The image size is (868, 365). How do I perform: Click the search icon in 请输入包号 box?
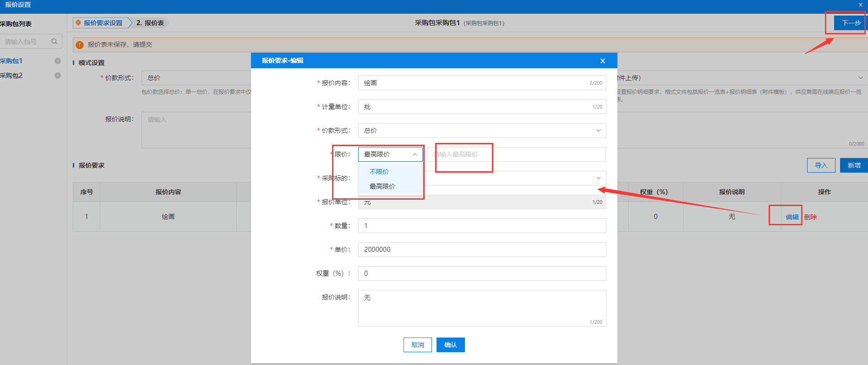tap(54, 41)
